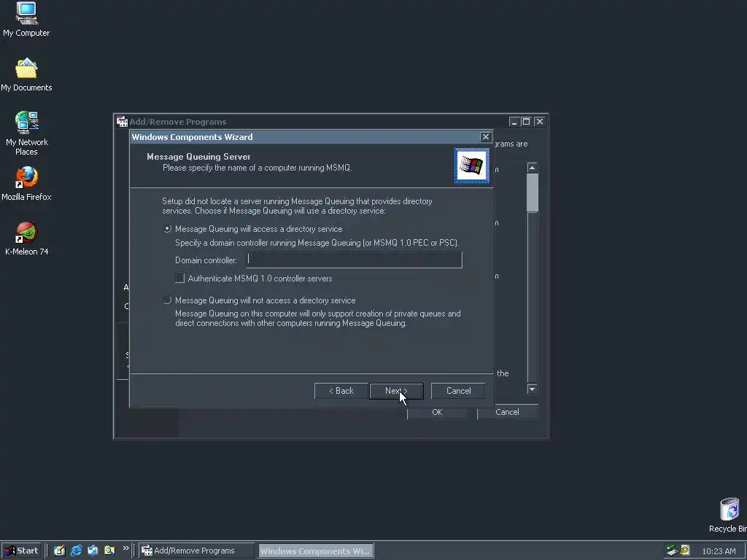Select 'Message Queuing will not access a directory service'
Viewport: 747px width, 560px height.
pos(167,300)
